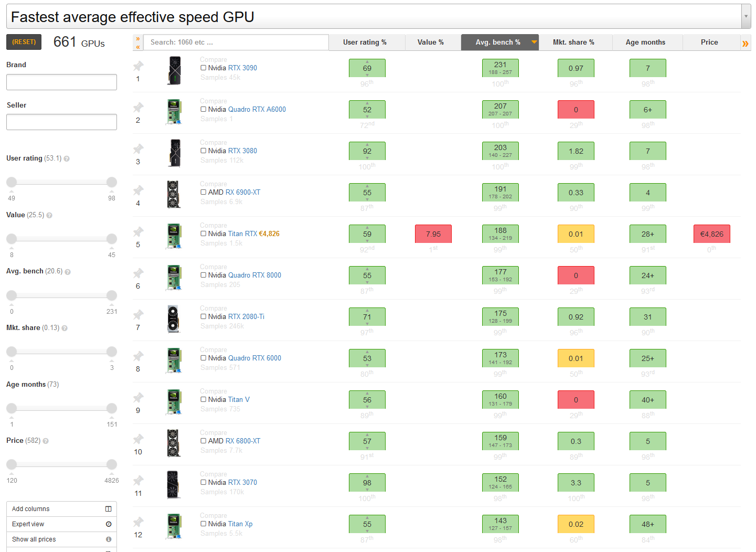
Task: Check the RX 6900-XT compare box
Action: coord(203,192)
